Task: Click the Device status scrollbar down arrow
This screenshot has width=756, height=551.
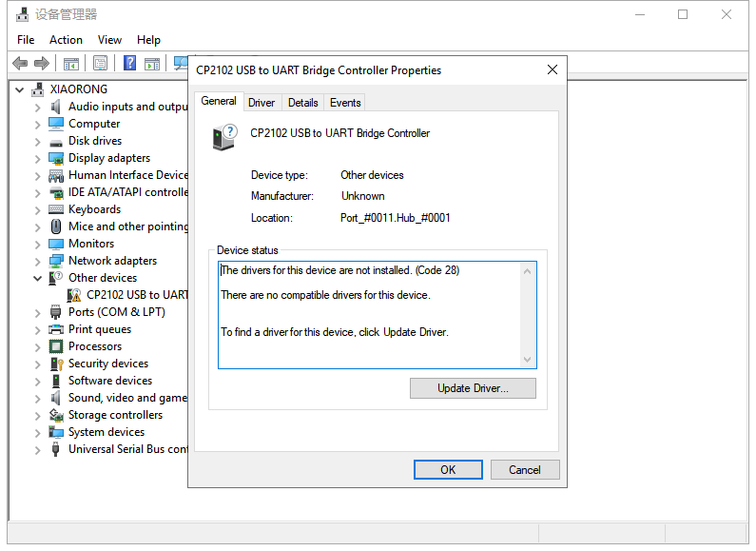Action: coord(528,360)
